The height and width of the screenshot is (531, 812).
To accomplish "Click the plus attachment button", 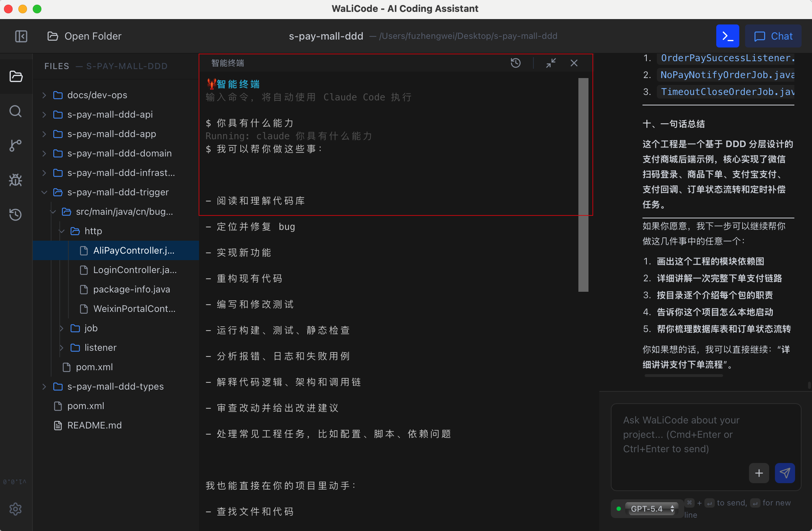I will tap(759, 473).
